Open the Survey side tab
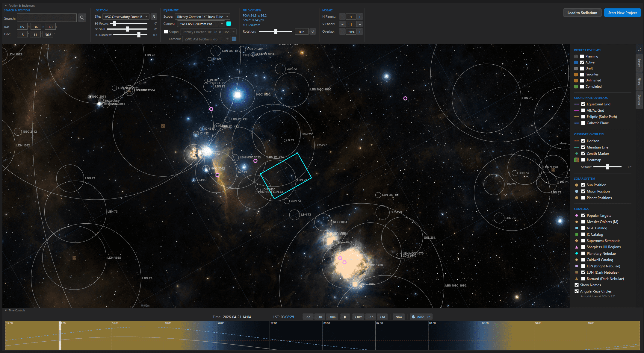Image resolution: width=644 pixels, height=353 pixels. pos(639,63)
